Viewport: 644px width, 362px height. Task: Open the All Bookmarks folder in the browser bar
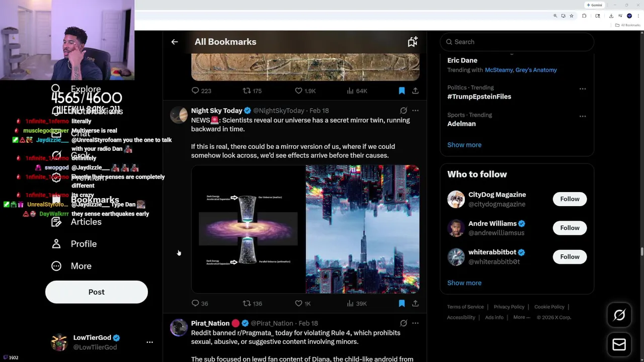(628, 25)
